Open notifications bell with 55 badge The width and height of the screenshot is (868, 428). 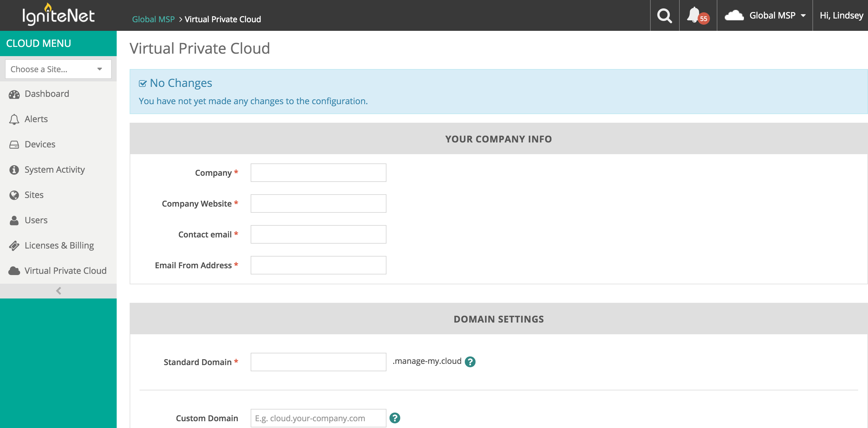698,15
